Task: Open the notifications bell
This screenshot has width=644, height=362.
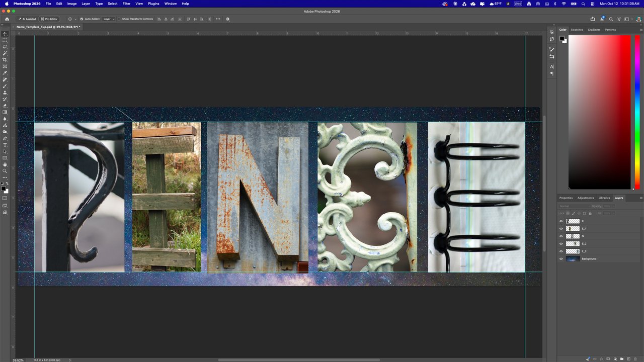Action: coord(602,19)
